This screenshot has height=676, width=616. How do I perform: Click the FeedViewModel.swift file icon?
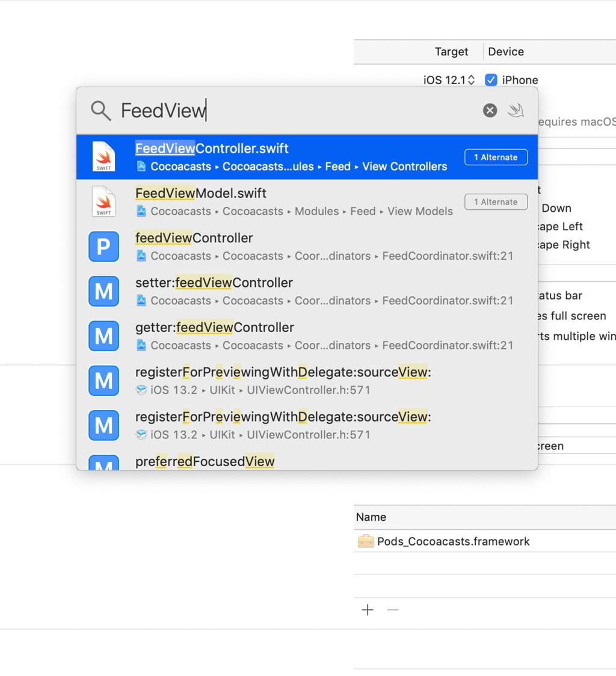click(103, 201)
